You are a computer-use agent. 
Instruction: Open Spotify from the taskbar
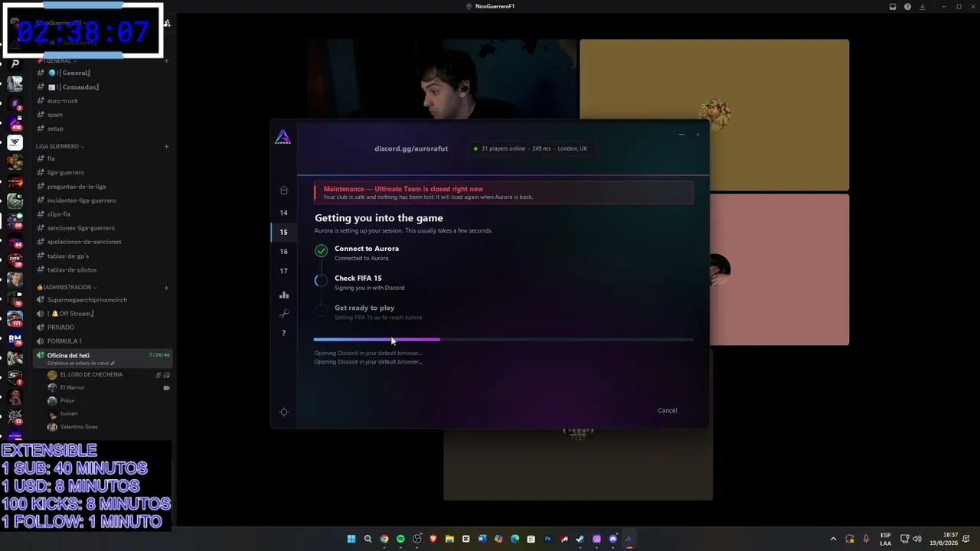click(x=400, y=539)
